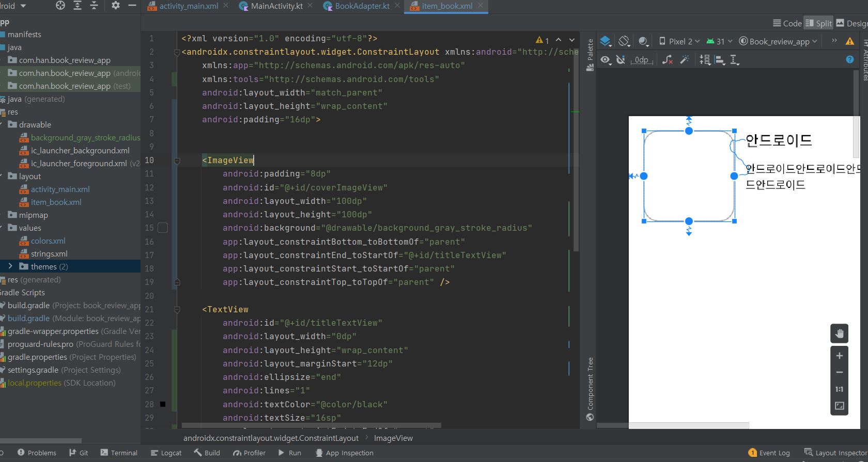Image resolution: width=868 pixels, height=462 pixels.
Task: Toggle autoconnect magnet
Action: 621,60
